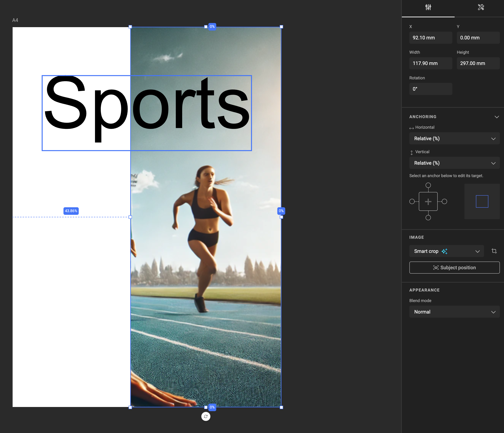Open the Smart crop dropdown
504x433 pixels.
(447, 251)
